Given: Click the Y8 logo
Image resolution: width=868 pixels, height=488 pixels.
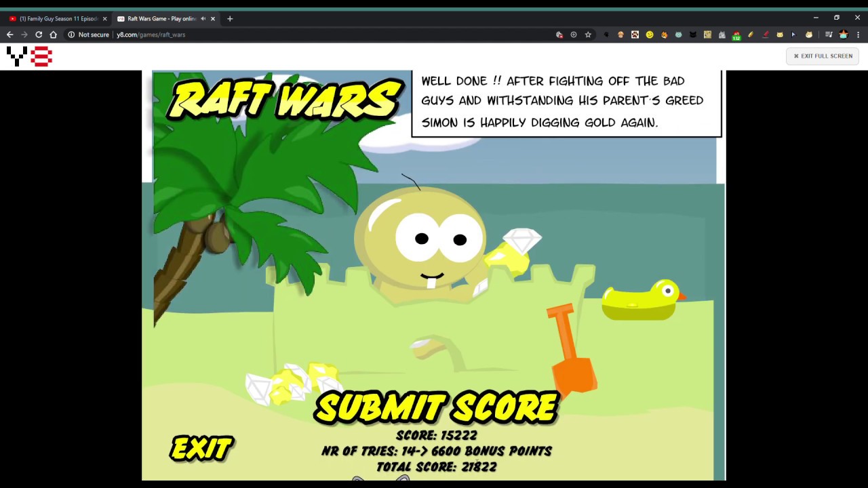Looking at the screenshot, I should pos(29,56).
